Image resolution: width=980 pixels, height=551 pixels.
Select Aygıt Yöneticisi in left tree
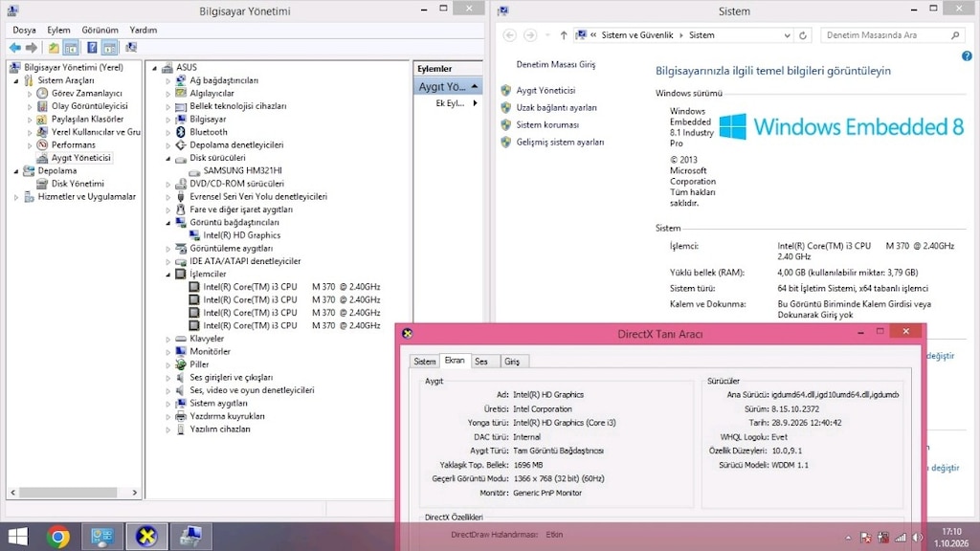click(80, 158)
